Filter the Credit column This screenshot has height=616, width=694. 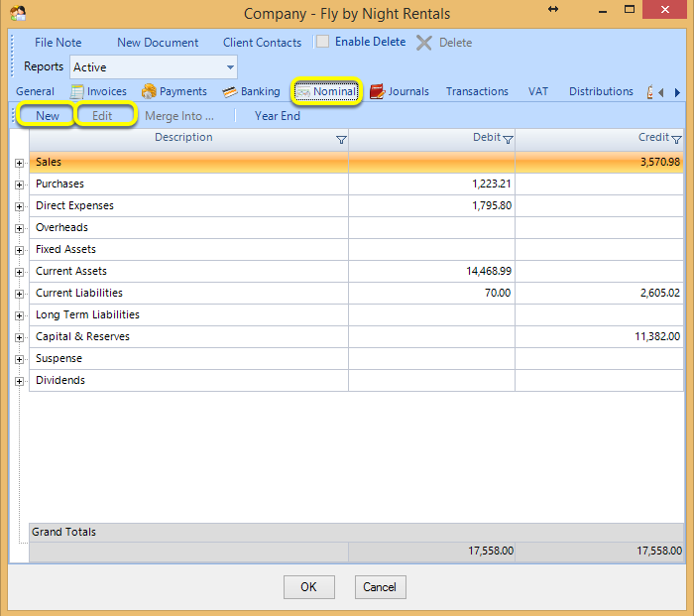tap(676, 140)
